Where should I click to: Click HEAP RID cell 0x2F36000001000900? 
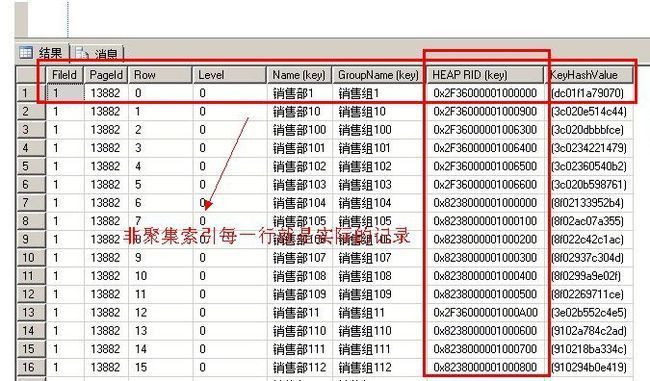(x=485, y=111)
